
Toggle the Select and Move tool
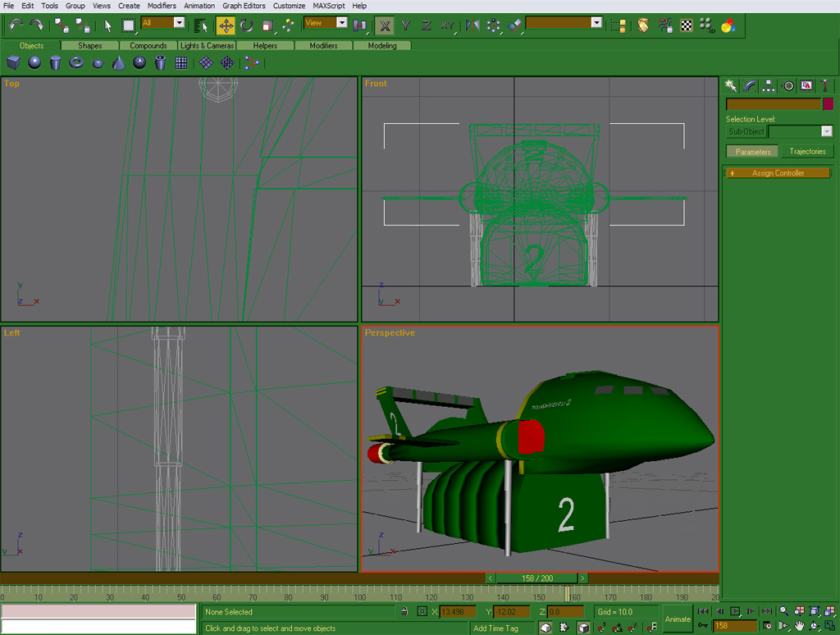click(226, 25)
